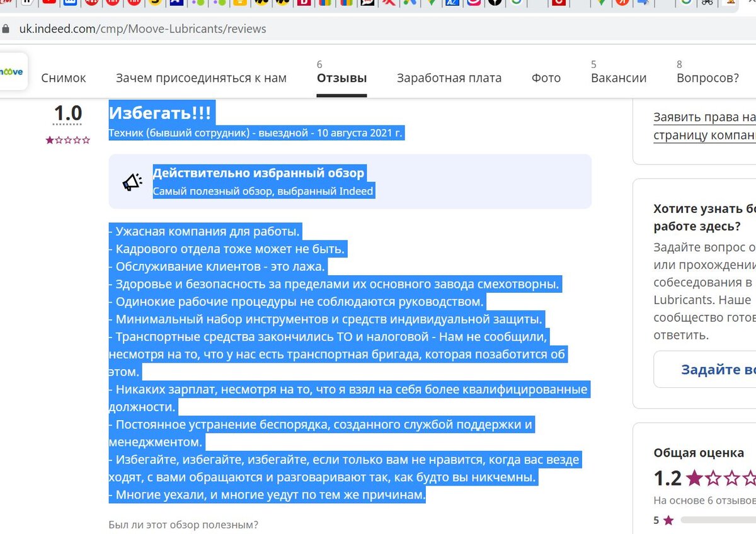Screen dimensions: 756x534
Task: Click the 1.2 overall rating number
Action: point(668,479)
